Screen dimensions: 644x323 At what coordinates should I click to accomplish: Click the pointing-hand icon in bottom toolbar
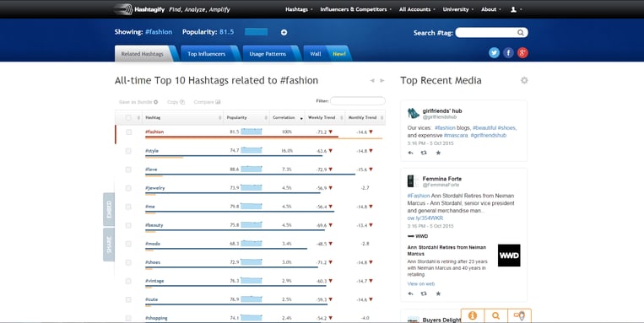[519, 315]
